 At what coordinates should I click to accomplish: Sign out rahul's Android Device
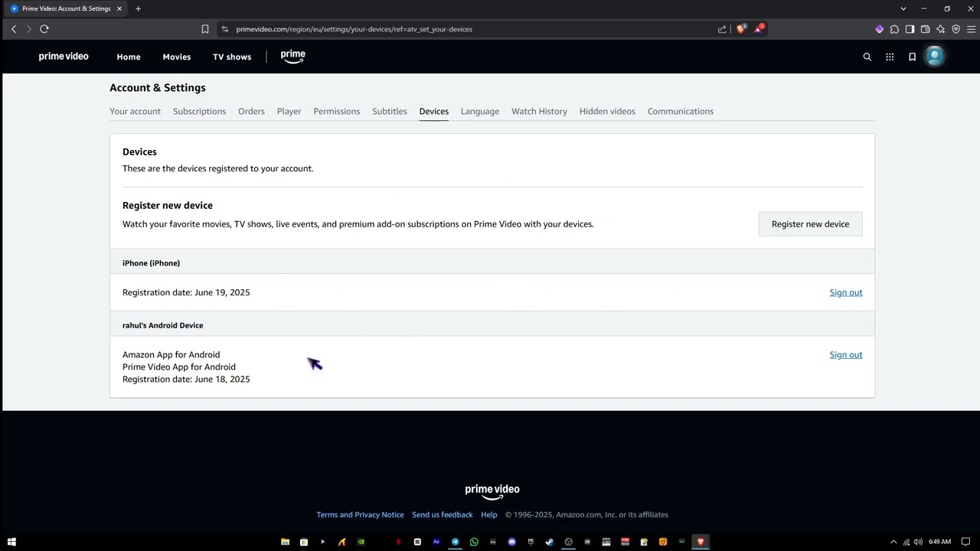point(846,354)
